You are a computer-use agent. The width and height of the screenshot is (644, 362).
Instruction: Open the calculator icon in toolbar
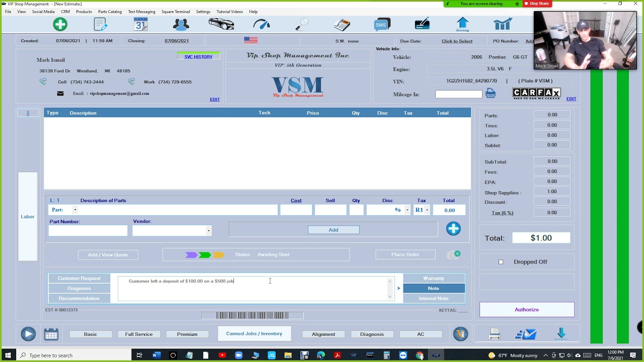(x=342, y=24)
